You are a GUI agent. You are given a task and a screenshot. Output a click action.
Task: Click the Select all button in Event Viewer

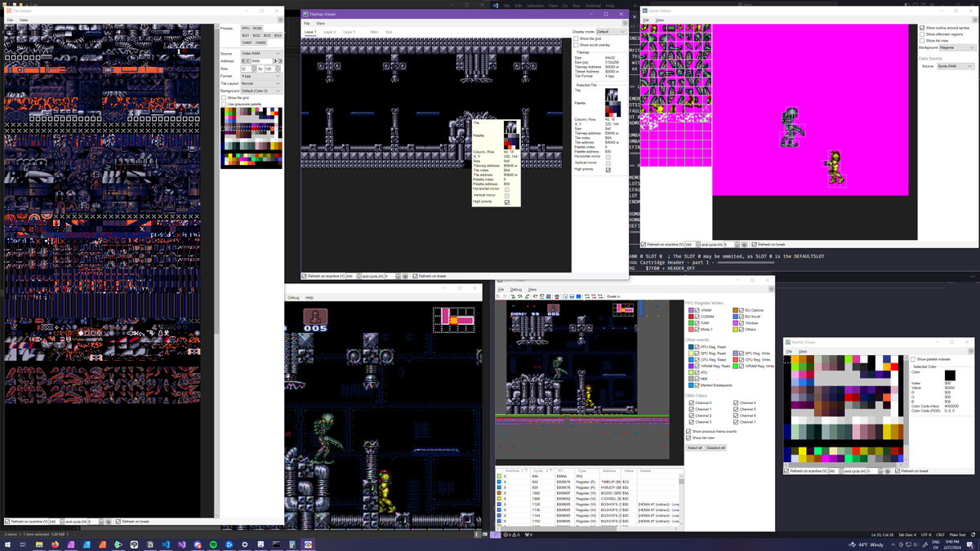[695, 447]
